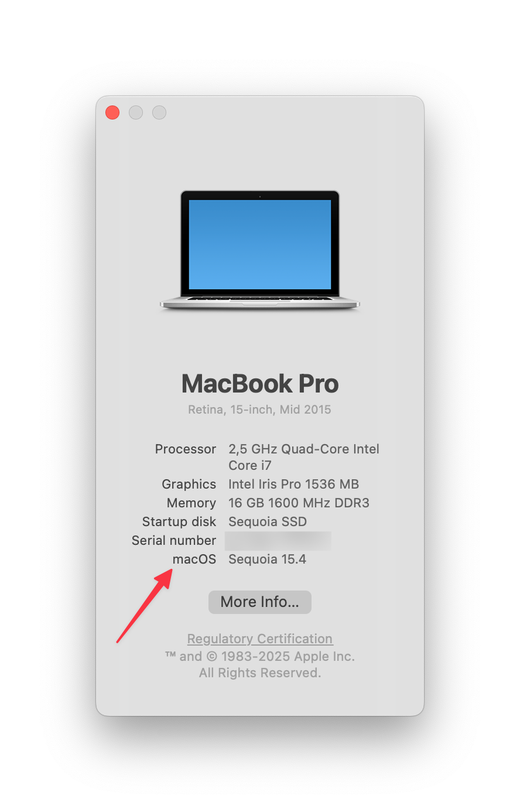Click the laptop keyboard base illustration
The height and width of the screenshot is (812, 520).
260,302
